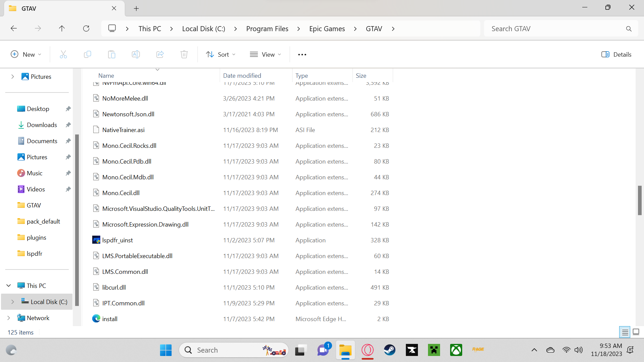This screenshot has height=362, width=644.
Task: Click the file list vertical scrollbar thumb
Action: (x=640, y=200)
